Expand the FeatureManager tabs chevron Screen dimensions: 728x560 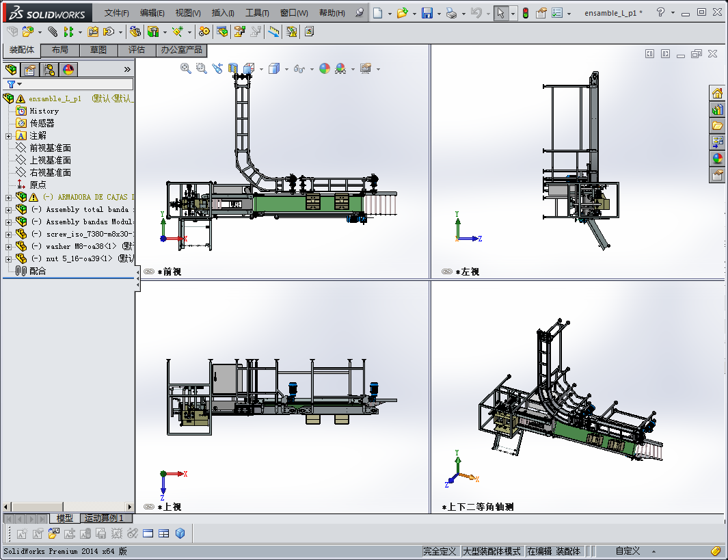(126, 70)
